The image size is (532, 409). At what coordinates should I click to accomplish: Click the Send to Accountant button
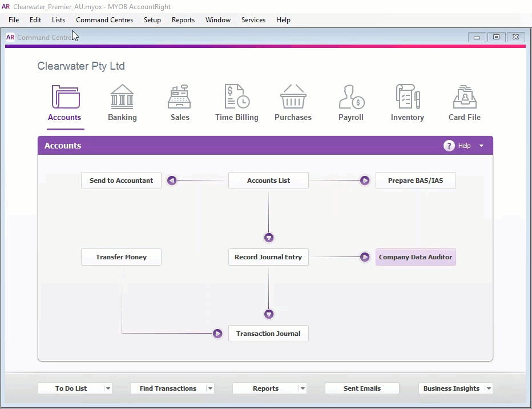pos(121,181)
